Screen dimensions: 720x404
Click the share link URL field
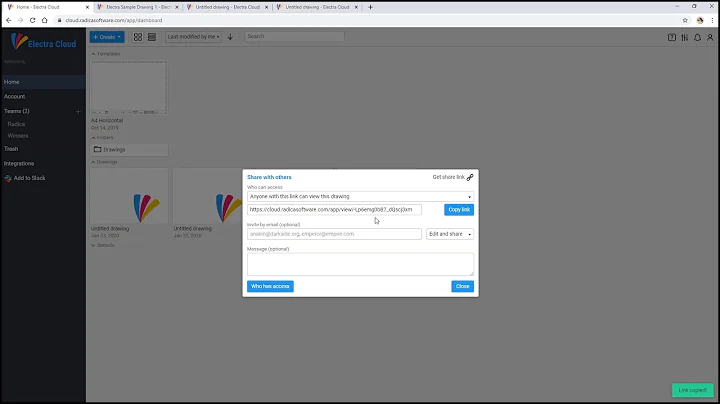tap(334, 210)
